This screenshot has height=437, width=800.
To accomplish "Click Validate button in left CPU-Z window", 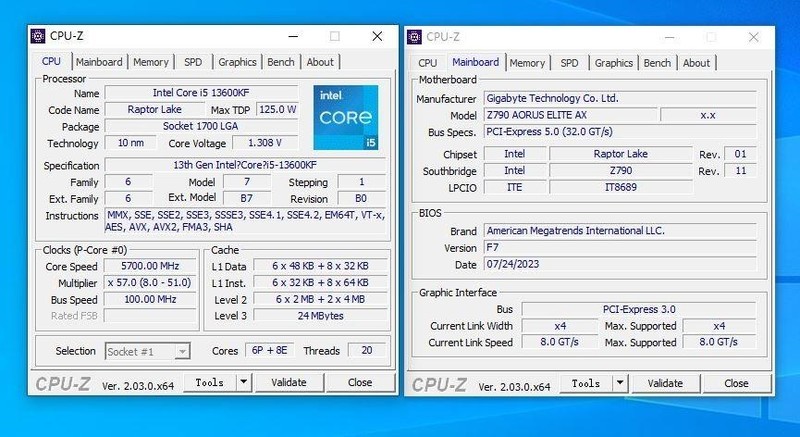I will [289, 382].
